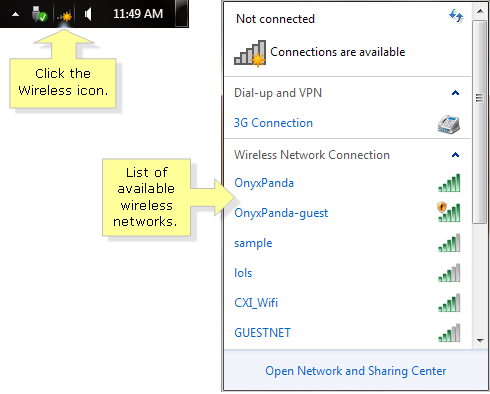The height and width of the screenshot is (394, 490).
Task: Open Network and Sharing Center link
Action: [x=356, y=371]
